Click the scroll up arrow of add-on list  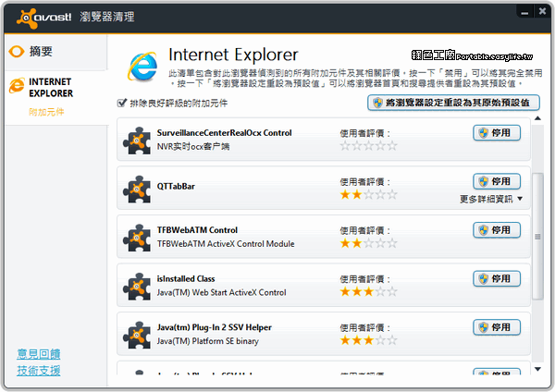click(537, 118)
